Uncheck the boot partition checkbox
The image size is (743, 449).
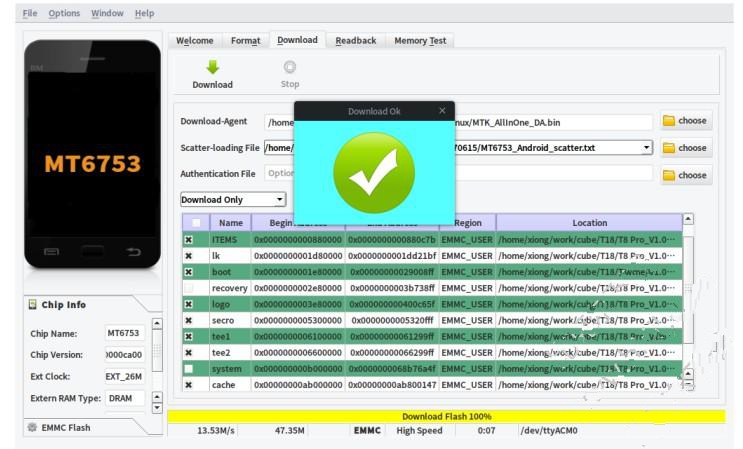tap(189, 272)
